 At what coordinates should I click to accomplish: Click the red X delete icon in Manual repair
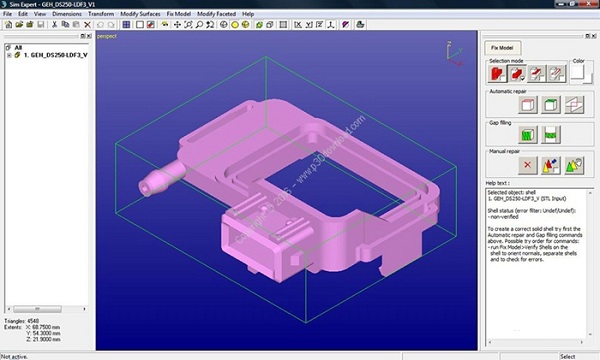click(x=527, y=165)
